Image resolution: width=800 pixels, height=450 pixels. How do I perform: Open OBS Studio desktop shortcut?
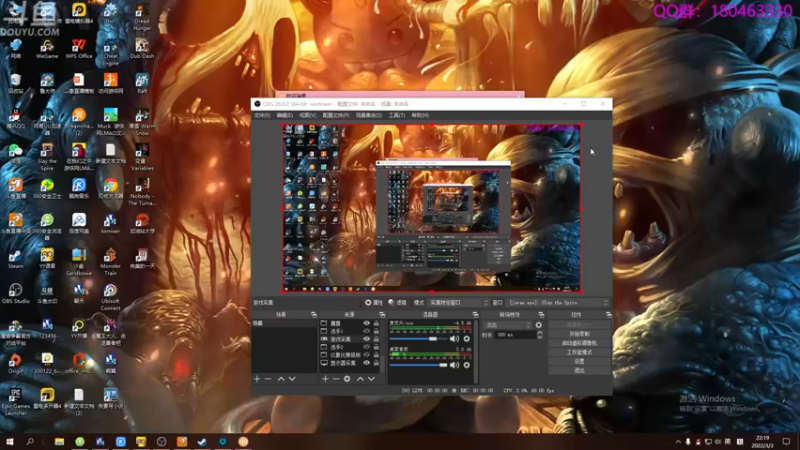(x=15, y=293)
